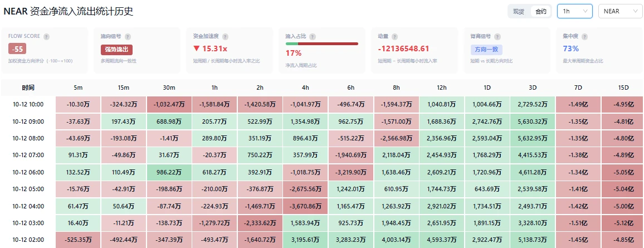Click the help icon beside 背离信号
Image resolution: width=644 pixels, height=248 pixels.
click(x=498, y=37)
